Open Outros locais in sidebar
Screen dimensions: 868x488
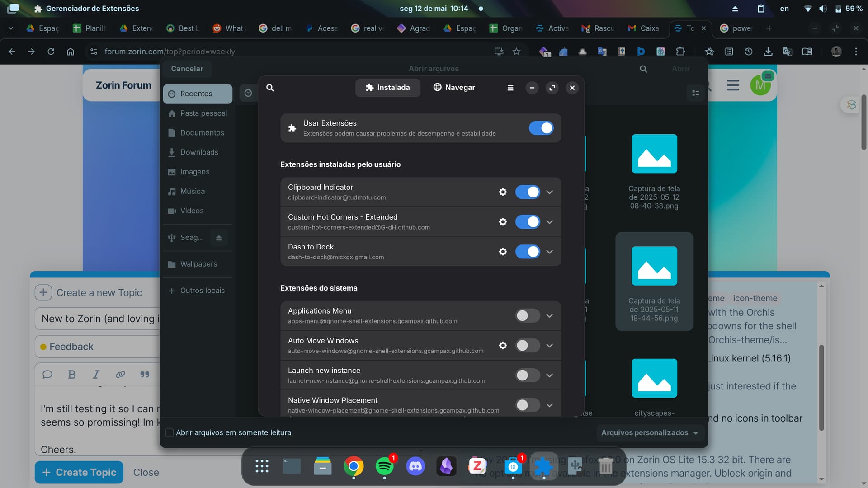coord(198,291)
